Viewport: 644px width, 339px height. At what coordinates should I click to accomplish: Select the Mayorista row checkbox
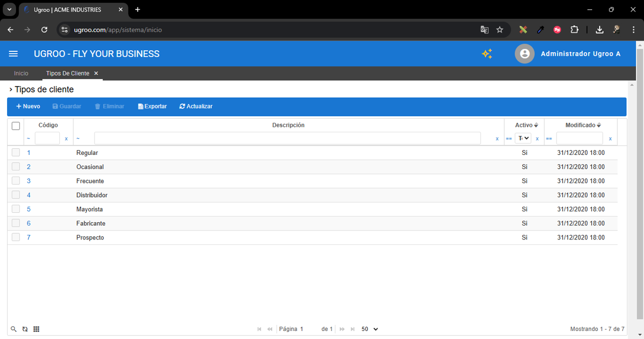click(x=16, y=209)
